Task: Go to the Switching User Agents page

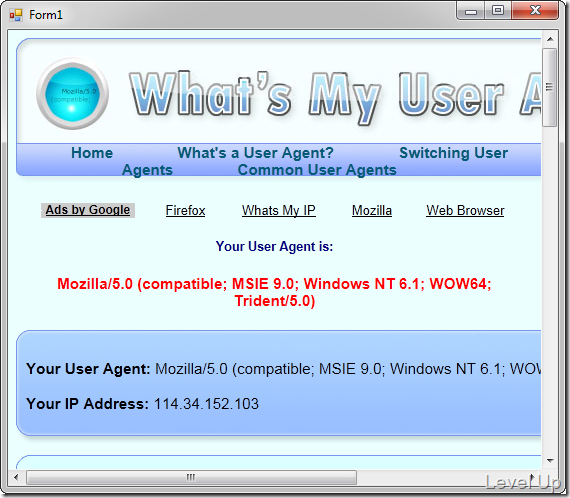Action: (x=453, y=153)
